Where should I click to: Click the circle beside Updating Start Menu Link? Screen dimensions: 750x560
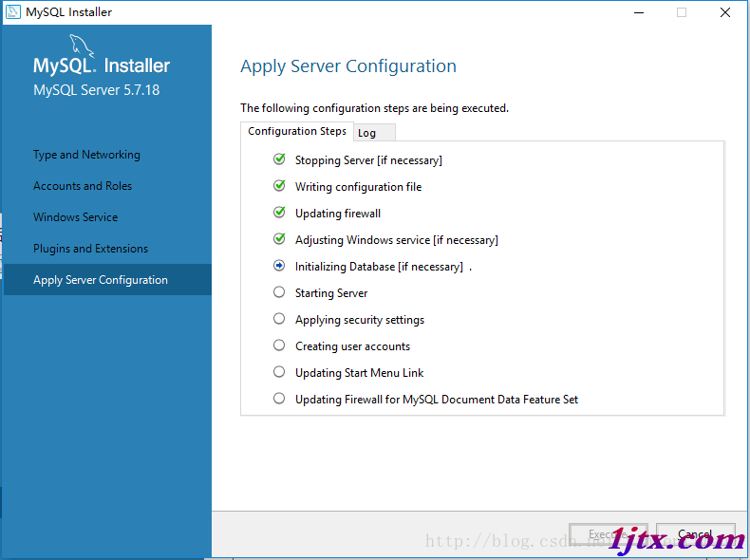[279, 371]
